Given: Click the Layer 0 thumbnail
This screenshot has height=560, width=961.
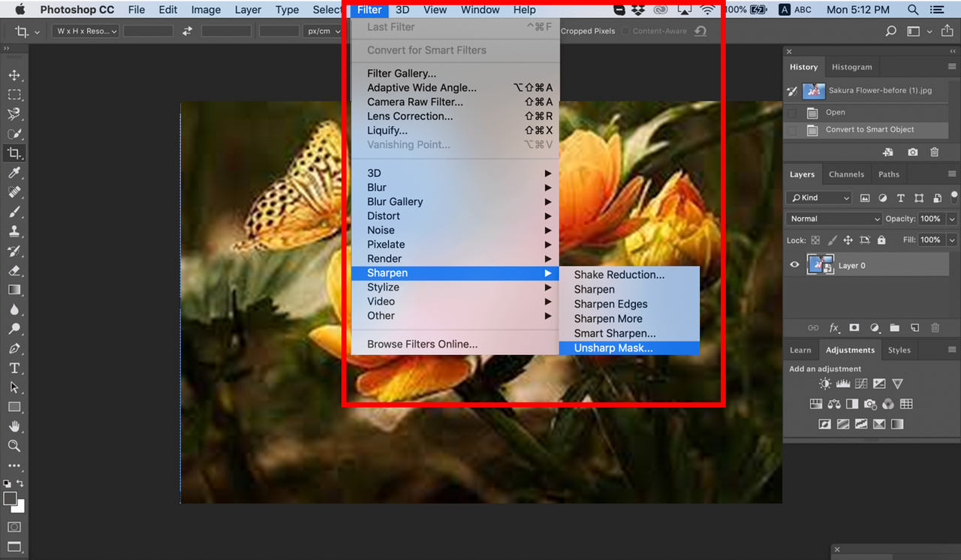Looking at the screenshot, I should click(x=820, y=264).
